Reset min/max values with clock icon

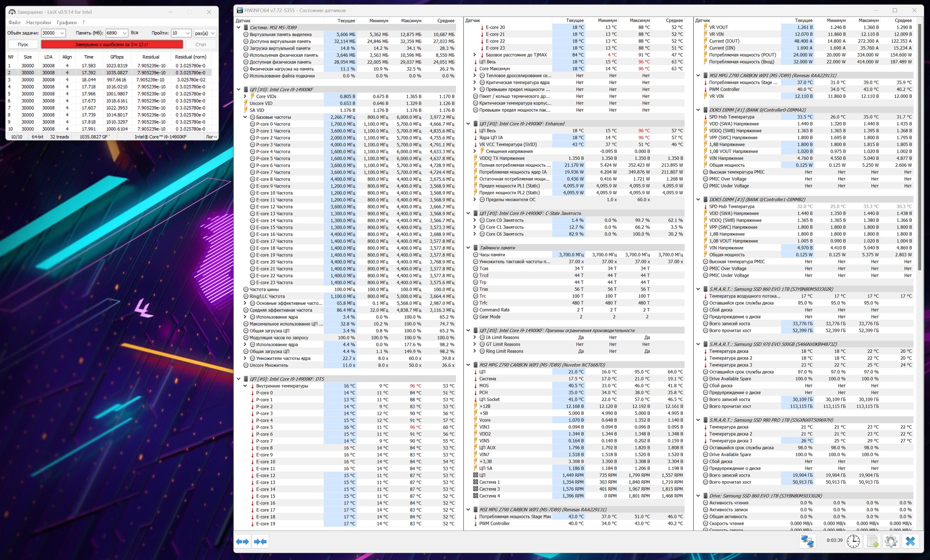click(853, 541)
